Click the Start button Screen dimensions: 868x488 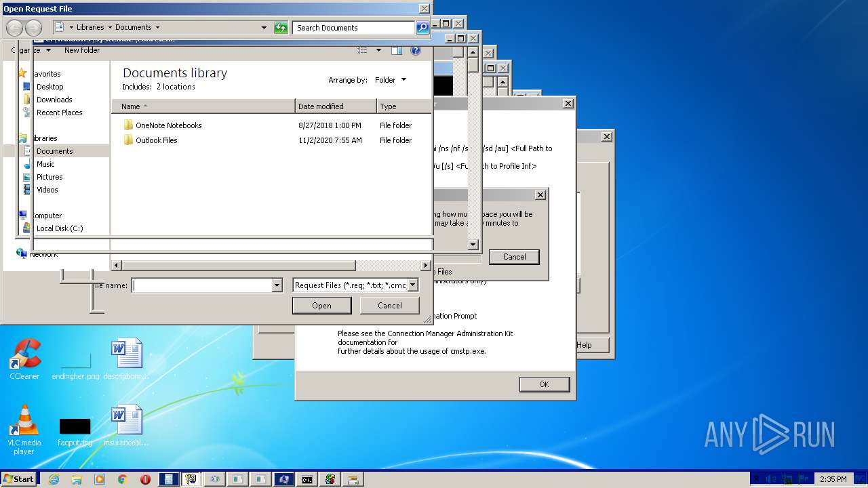pyautogui.click(x=19, y=479)
